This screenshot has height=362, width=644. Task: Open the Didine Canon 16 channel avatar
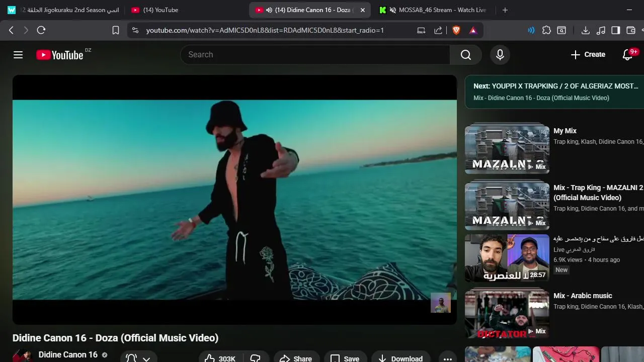pos(23,355)
